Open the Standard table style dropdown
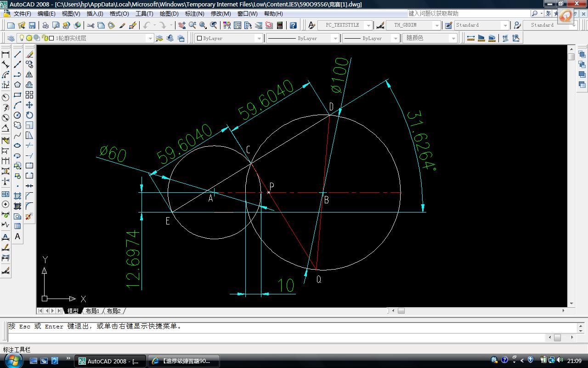This screenshot has height=368, width=588. pyautogui.click(x=505, y=25)
